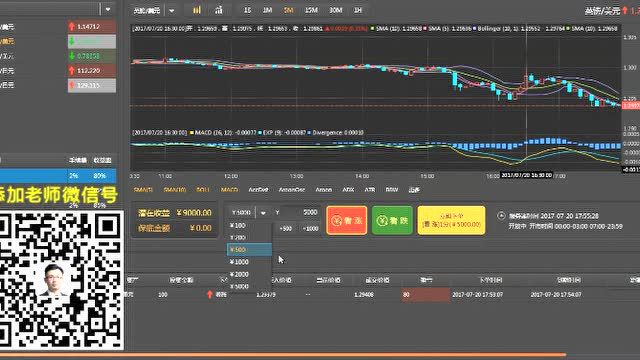Select the candlestick chart type icon
This screenshot has width=640, height=360.
pyautogui.click(x=197, y=10)
